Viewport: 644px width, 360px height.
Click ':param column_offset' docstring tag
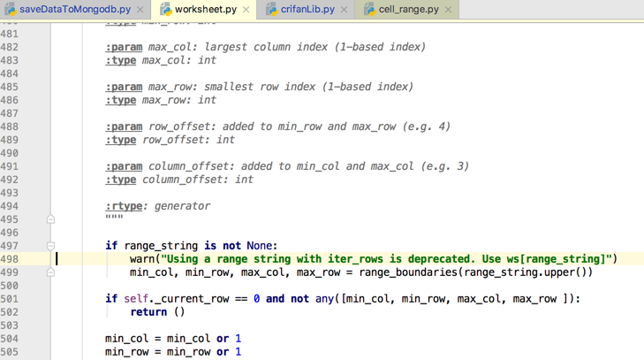(x=170, y=166)
